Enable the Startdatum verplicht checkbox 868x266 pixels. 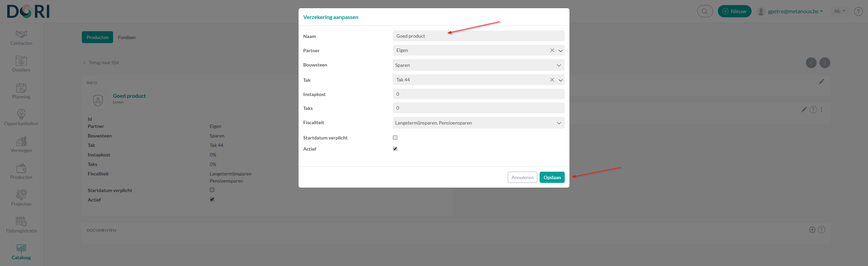pyautogui.click(x=395, y=137)
